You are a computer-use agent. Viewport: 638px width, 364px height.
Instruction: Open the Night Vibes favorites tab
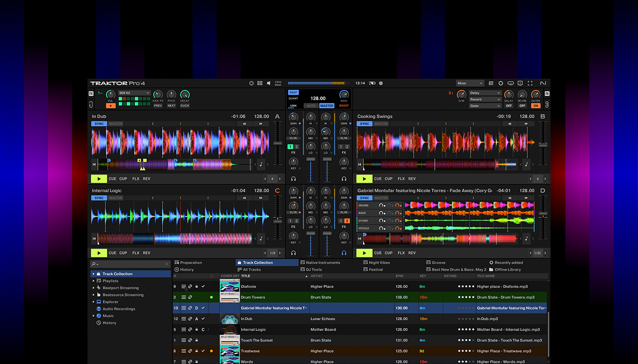(x=376, y=262)
